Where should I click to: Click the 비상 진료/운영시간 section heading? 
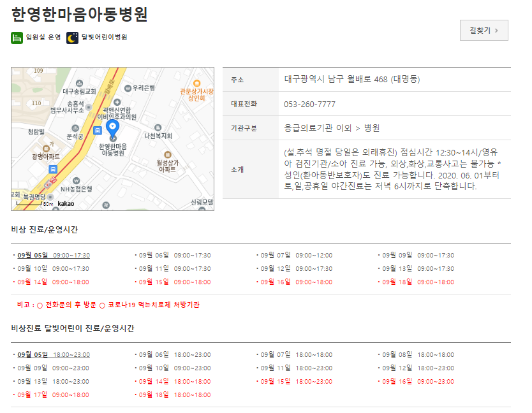45,229
